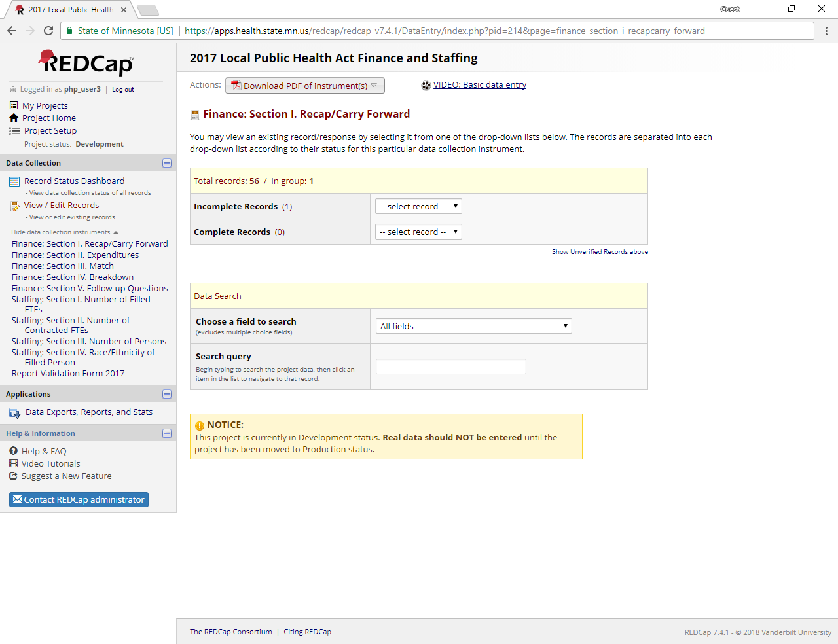The width and height of the screenshot is (838, 644).
Task: Collapse the Applications panel
Action: click(167, 394)
